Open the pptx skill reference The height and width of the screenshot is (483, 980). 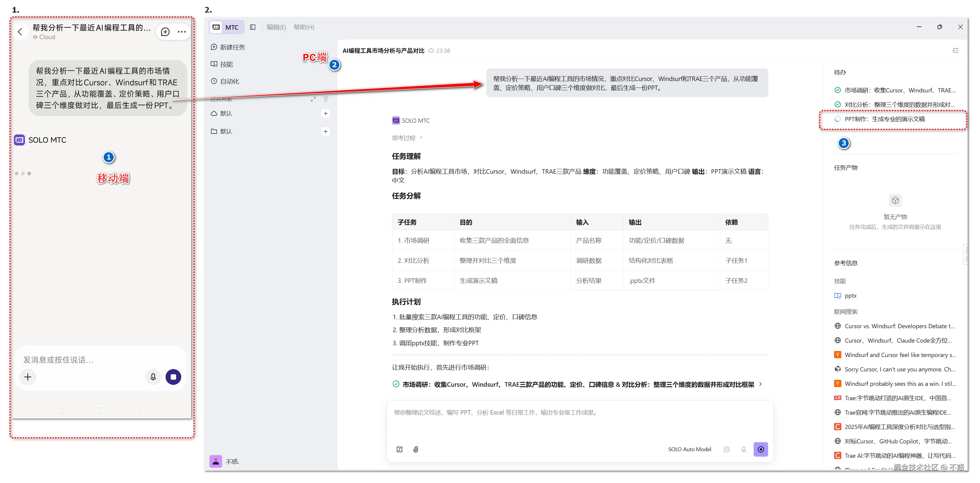tap(845, 295)
